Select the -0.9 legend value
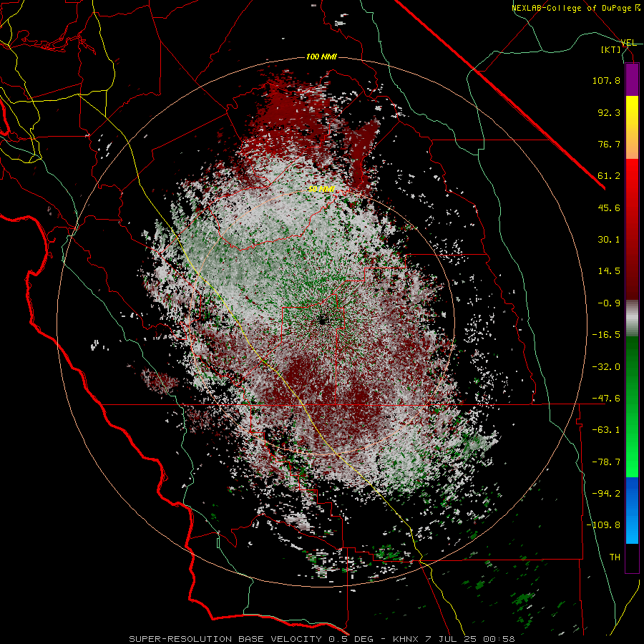This screenshot has width=644, height=644. 609,303
